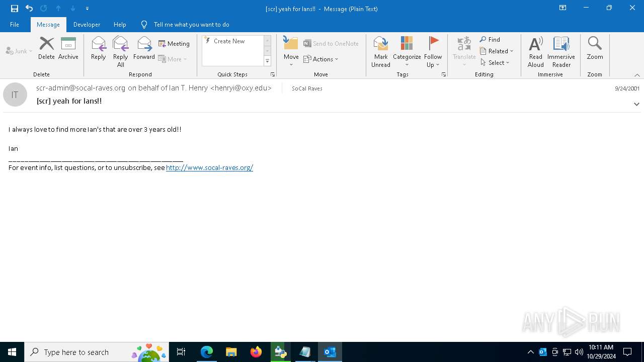Go to Next Item down arrow
This screenshot has width=644, height=362.
[x=73, y=9]
